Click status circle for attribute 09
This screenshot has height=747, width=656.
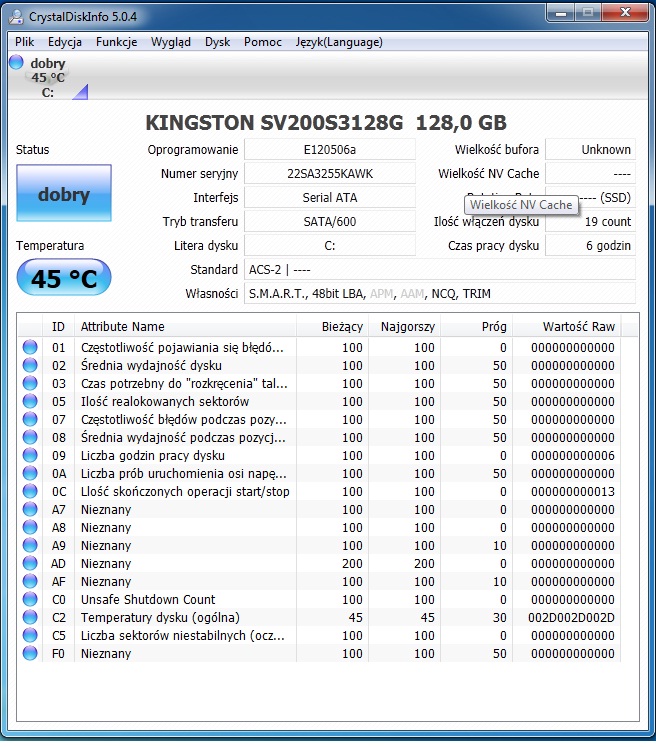tap(30, 455)
